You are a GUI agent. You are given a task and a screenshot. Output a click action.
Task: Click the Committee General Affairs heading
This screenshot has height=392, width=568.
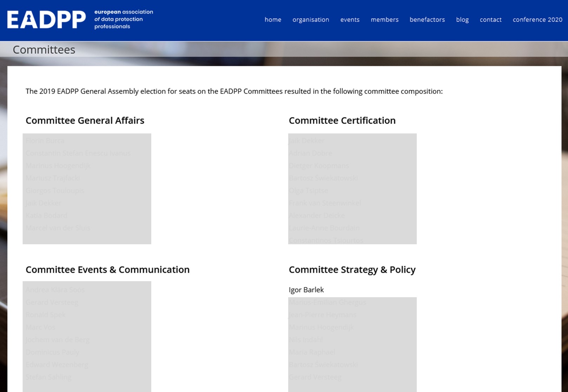coord(85,120)
